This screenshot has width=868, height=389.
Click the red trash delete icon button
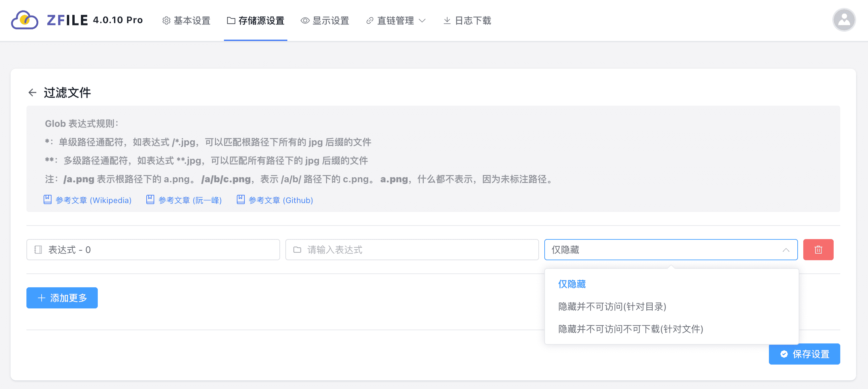[x=818, y=250]
